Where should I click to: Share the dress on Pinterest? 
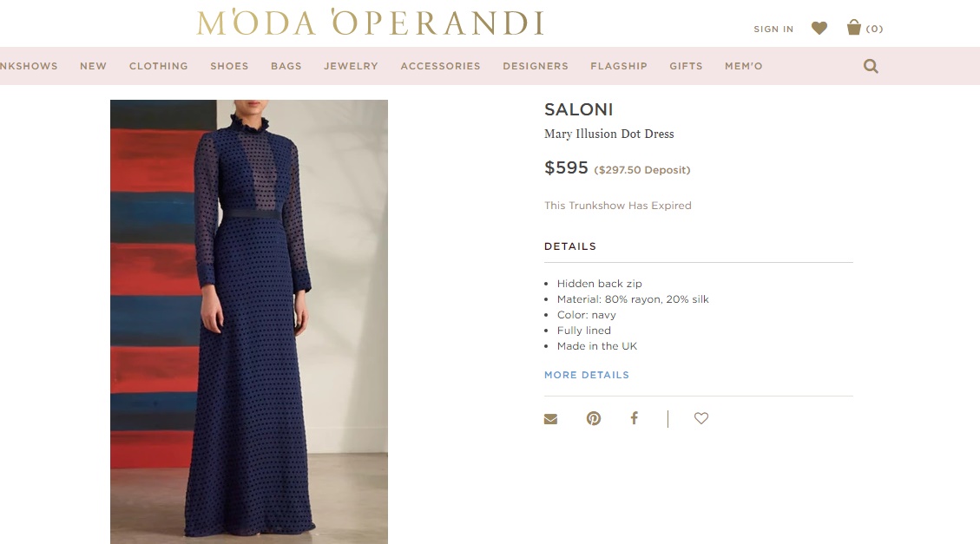594,418
